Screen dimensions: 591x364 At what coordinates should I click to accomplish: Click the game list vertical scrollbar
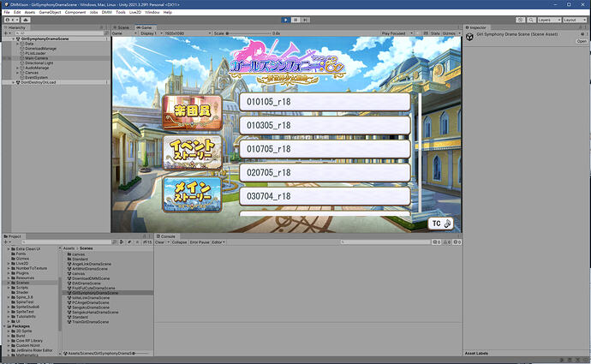pyautogui.click(x=420, y=152)
